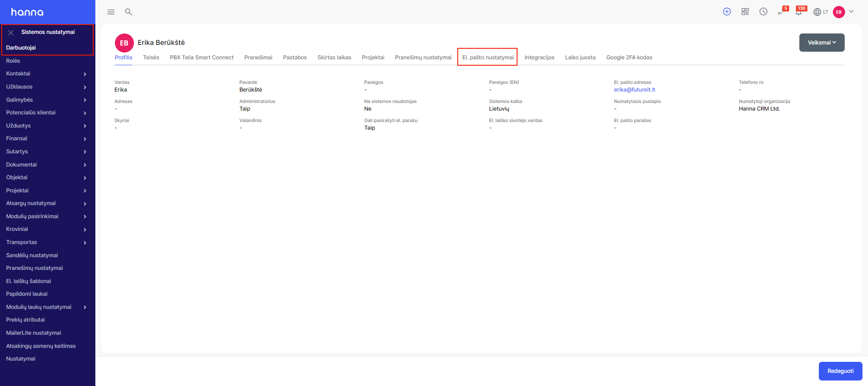
Task: Open Prekių atributai in sidebar
Action: (x=25, y=319)
